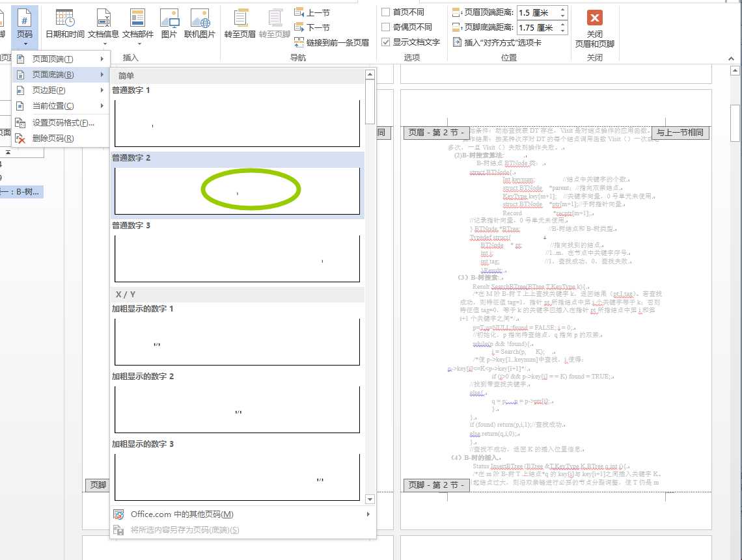Viewport: 742px width, 560px height.
Task: Expand the 当前位置 submenu arrow
Action: (x=102, y=106)
